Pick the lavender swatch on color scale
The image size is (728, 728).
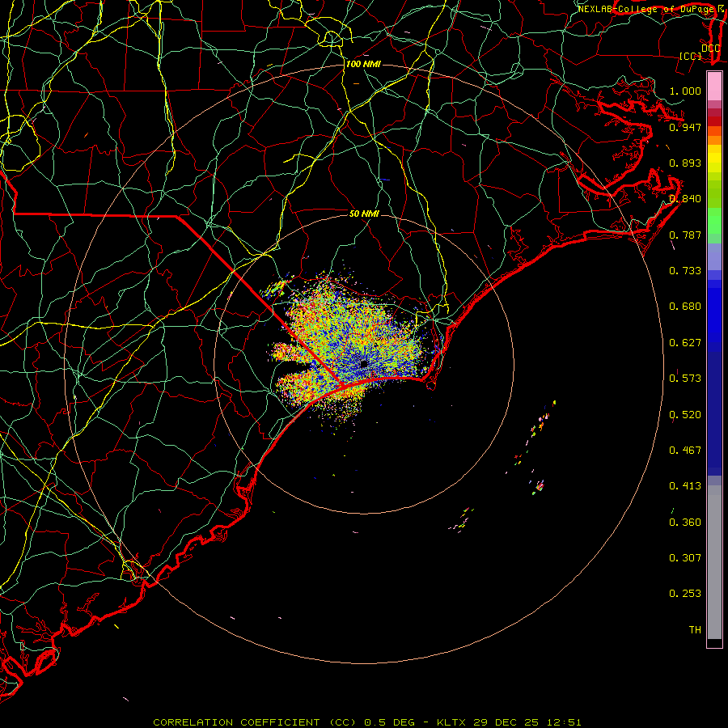[714, 257]
